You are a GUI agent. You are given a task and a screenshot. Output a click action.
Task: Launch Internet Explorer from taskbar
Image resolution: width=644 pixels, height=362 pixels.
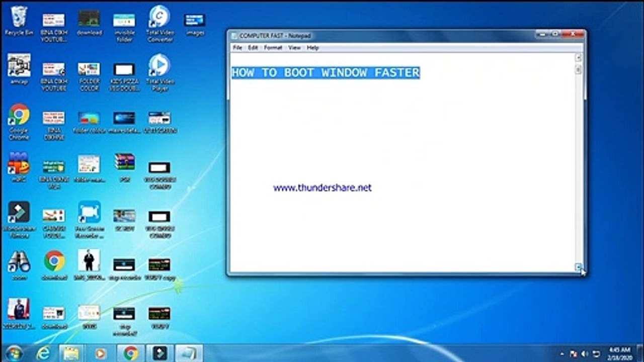coord(43,353)
